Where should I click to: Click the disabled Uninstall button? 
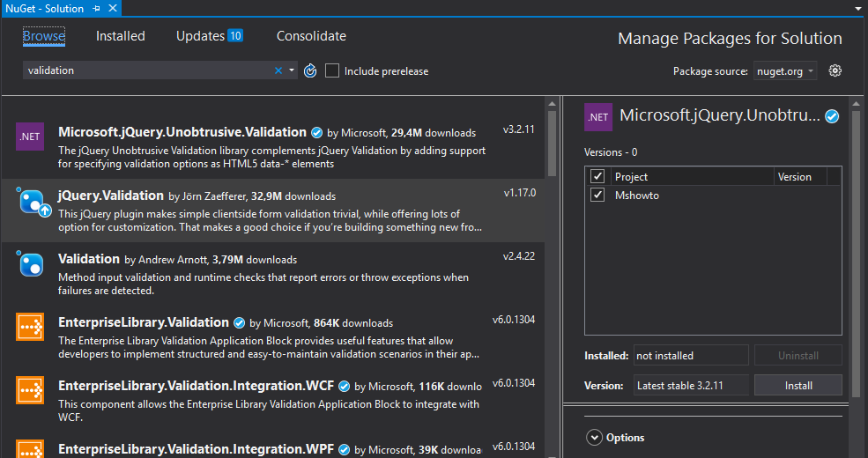(x=798, y=355)
